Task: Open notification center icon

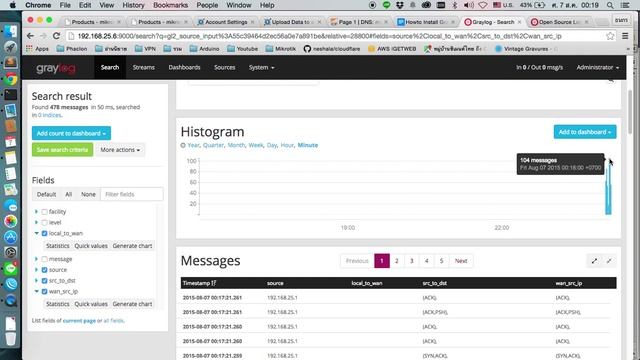Action: pyautogui.click(x=625, y=5)
